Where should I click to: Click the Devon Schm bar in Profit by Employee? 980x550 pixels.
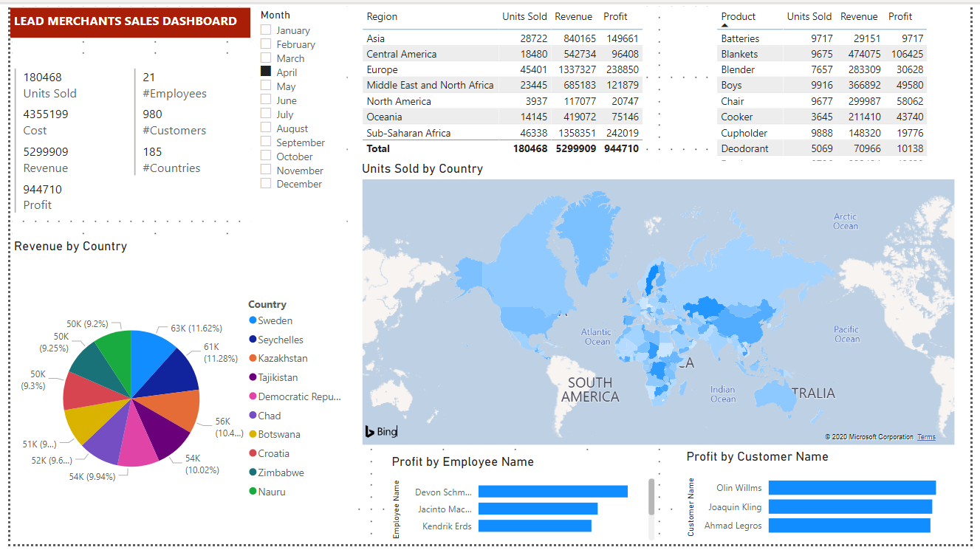[x=552, y=491]
